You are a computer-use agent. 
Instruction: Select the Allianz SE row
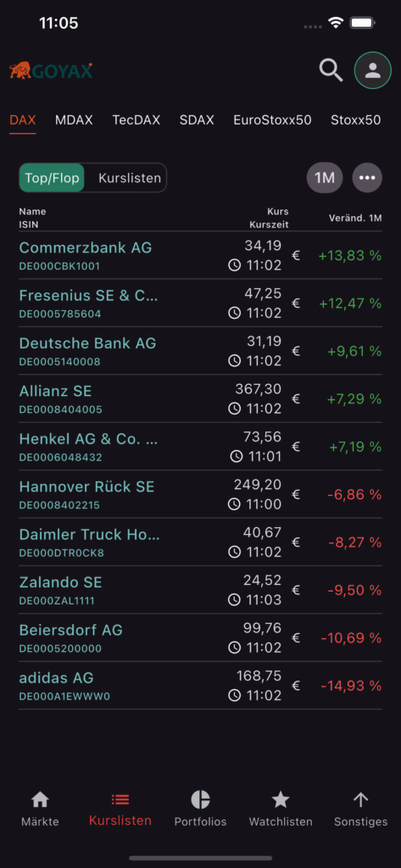200,398
